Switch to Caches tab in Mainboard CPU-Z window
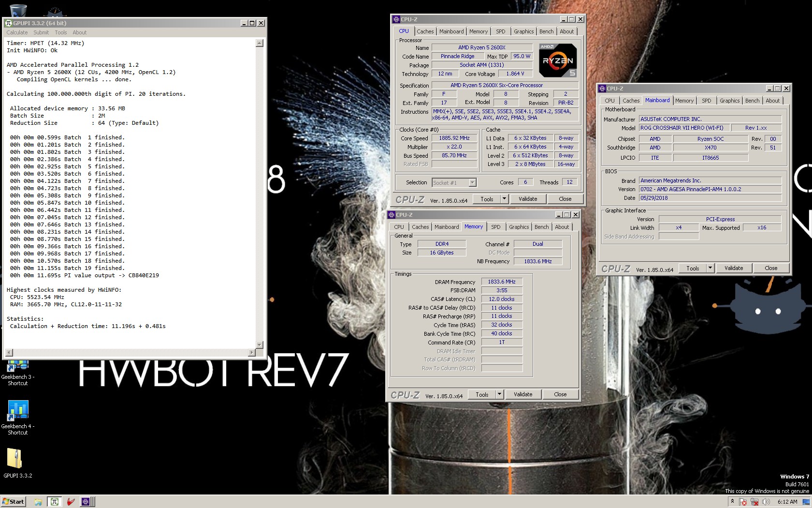Screen dimensions: 812x508 631,101
